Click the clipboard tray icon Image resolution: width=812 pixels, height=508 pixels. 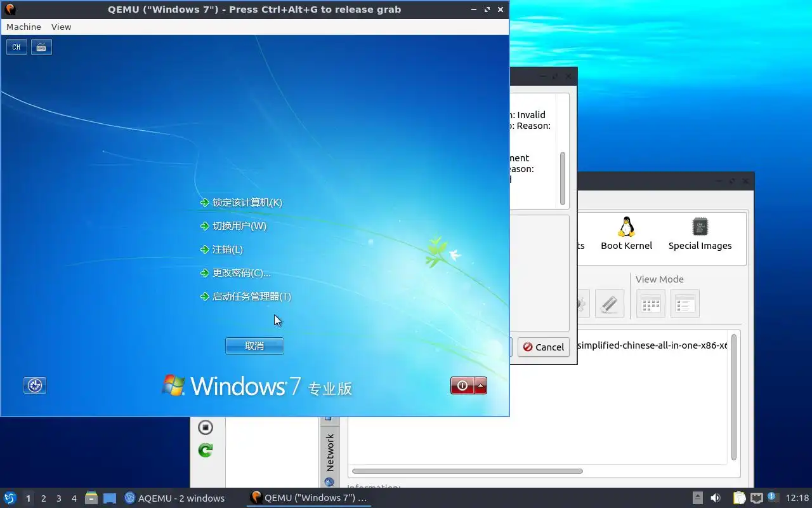(739, 498)
